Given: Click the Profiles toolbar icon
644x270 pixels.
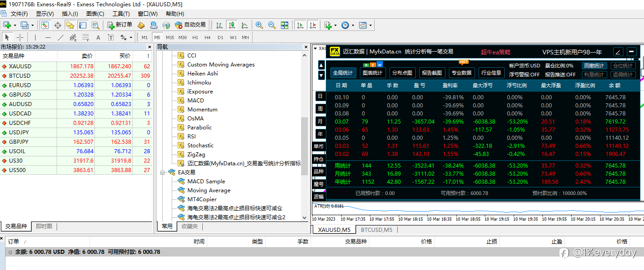Looking at the screenshot, I should (x=24, y=25).
